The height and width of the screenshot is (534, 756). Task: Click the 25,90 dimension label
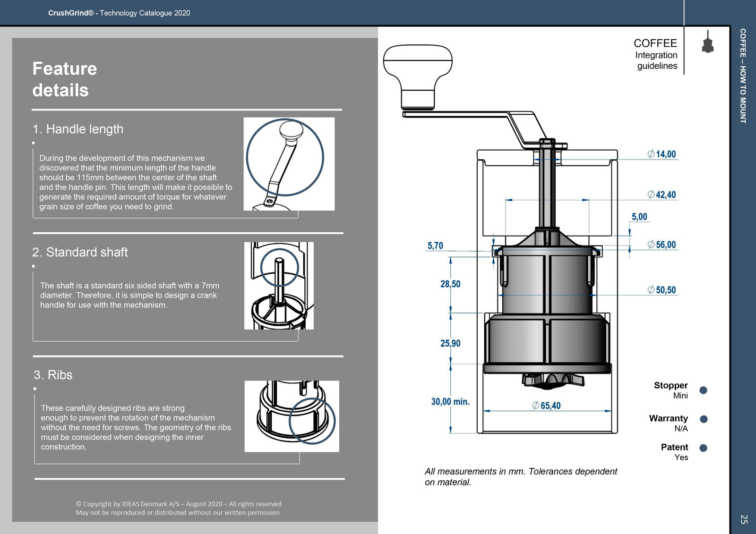coord(450,343)
